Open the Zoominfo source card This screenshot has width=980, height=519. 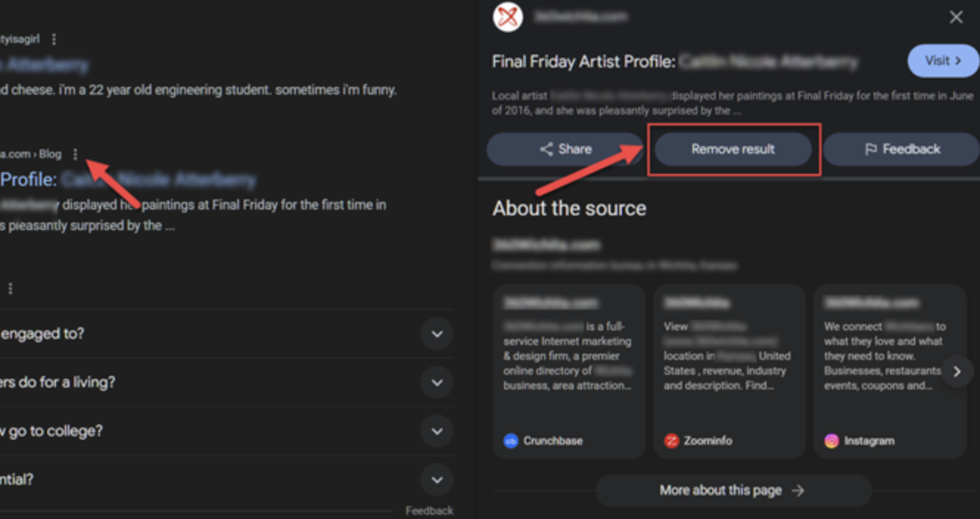[x=729, y=372]
